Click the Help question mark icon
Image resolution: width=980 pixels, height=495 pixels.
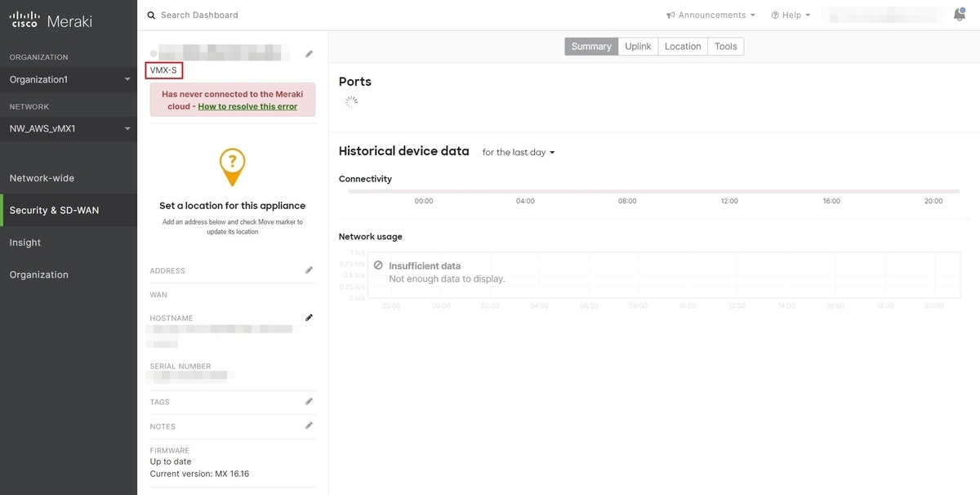[775, 15]
